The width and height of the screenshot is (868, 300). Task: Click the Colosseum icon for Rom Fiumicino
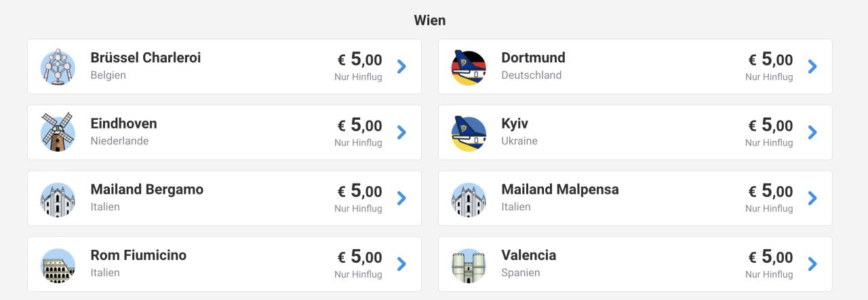click(58, 264)
